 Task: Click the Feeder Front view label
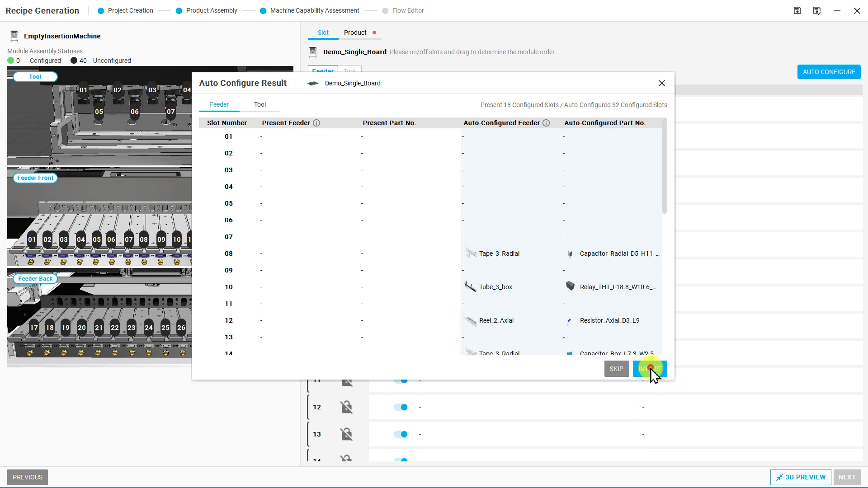click(35, 178)
